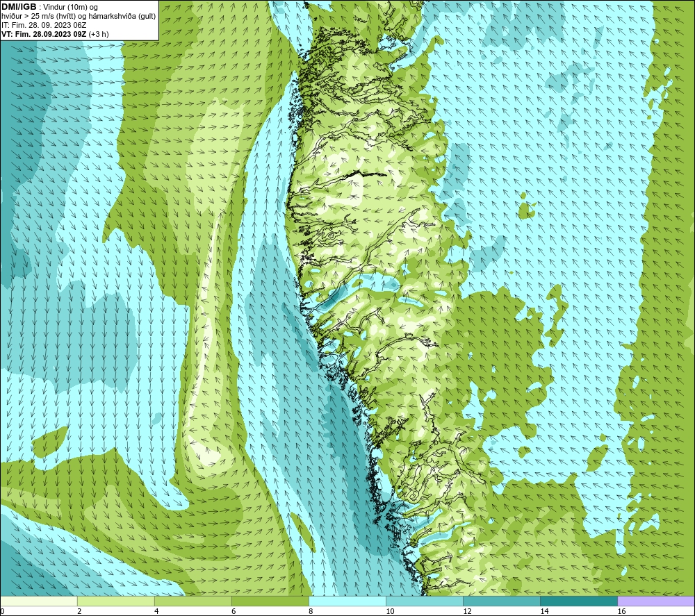Click the legend label '12'

(x=467, y=611)
